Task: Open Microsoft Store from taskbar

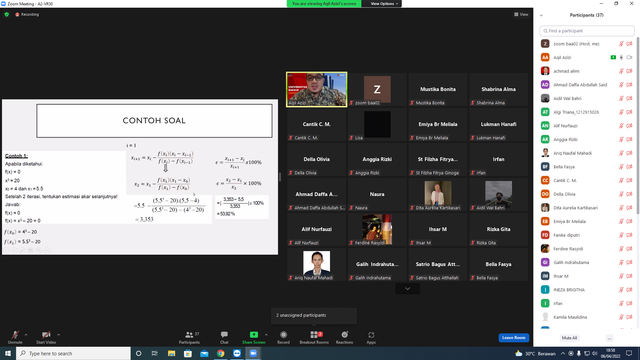Action: 188,353
